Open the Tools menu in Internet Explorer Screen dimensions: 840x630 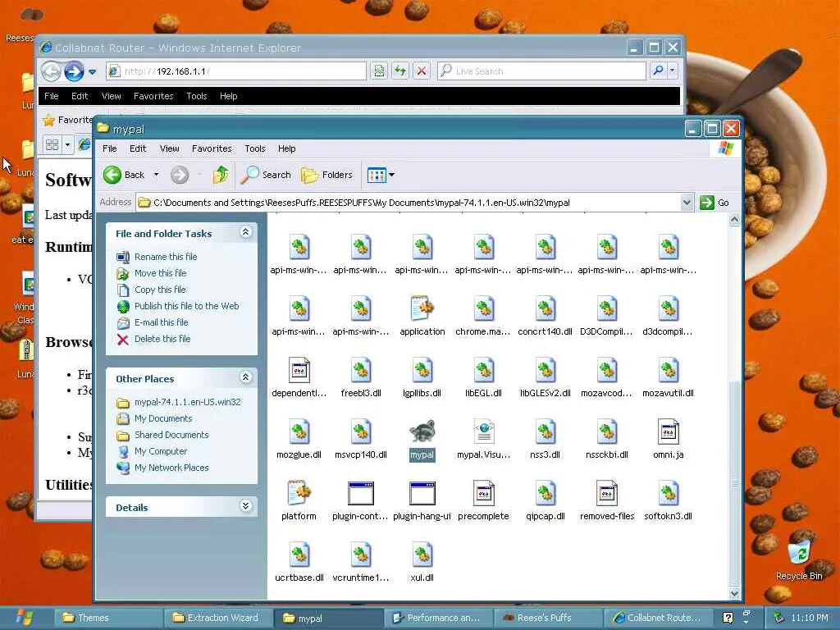[x=197, y=96]
